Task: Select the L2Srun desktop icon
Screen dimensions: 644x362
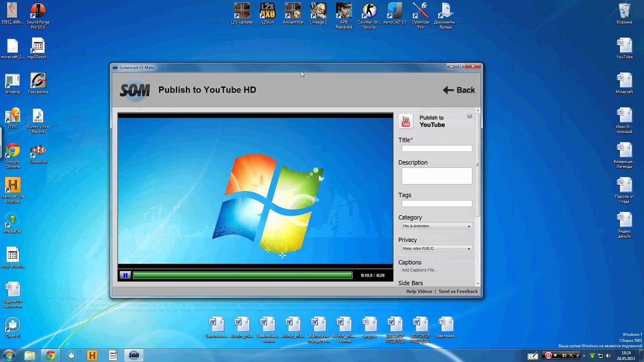Action: point(268,14)
